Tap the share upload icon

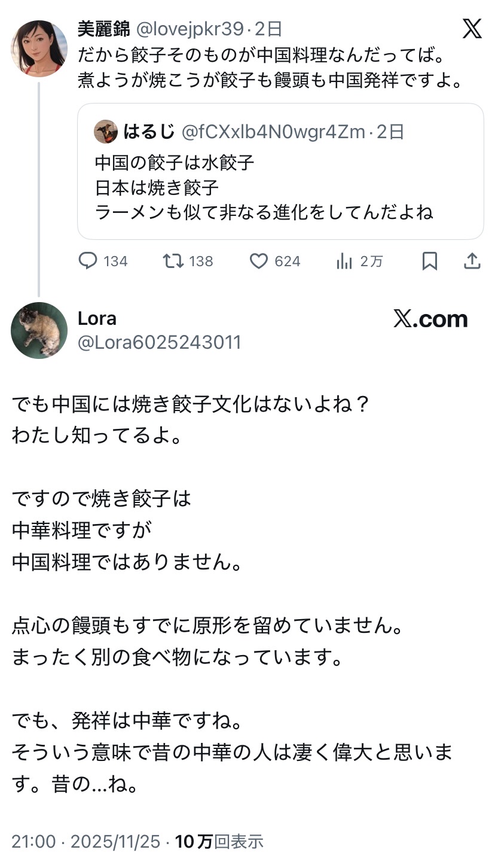coord(472,261)
